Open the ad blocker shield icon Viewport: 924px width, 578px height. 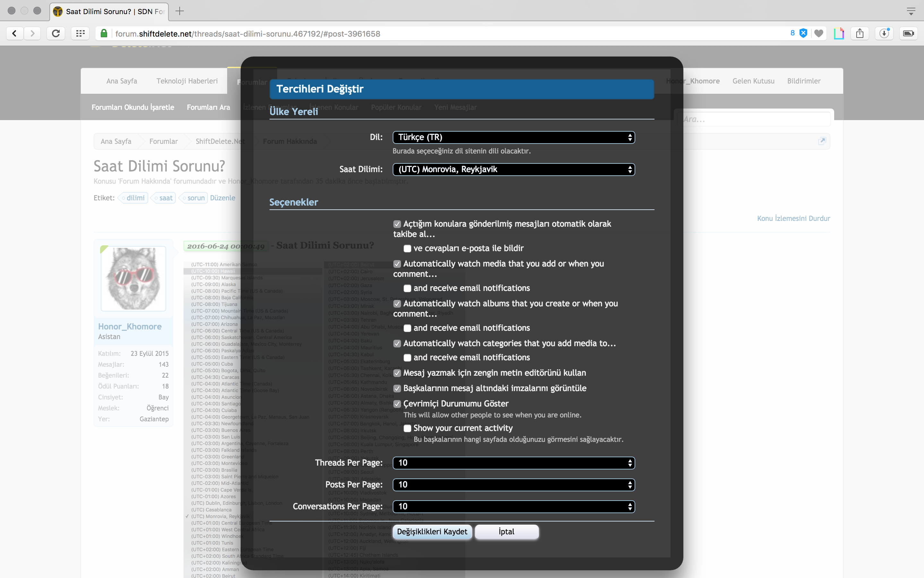click(x=803, y=34)
